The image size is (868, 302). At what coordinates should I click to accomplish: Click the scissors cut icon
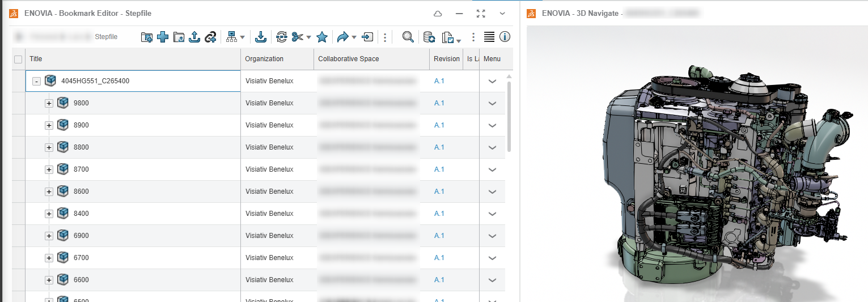click(297, 37)
